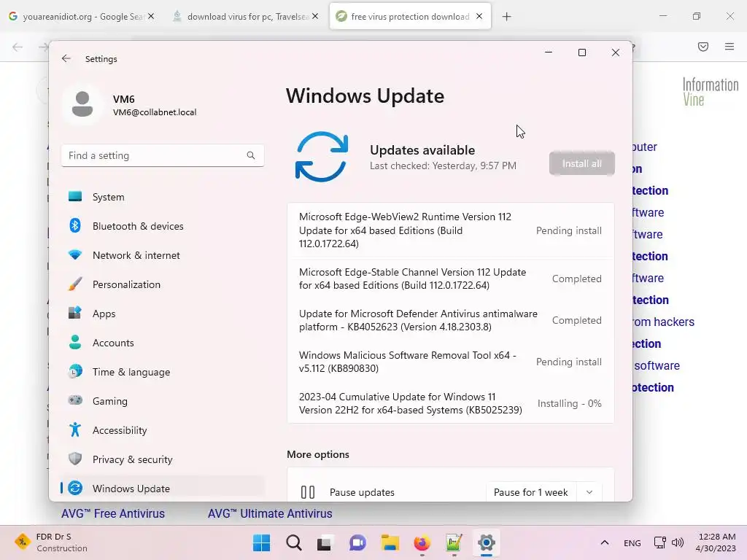Viewport: 747px width, 560px height.
Task: Open File Explorer from taskbar
Action: coord(390,542)
